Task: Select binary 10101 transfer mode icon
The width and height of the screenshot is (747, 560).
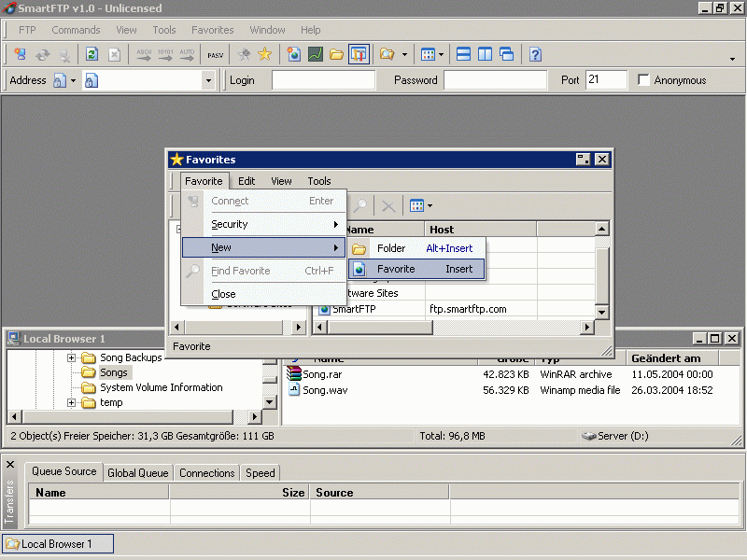Action: pos(165,54)
